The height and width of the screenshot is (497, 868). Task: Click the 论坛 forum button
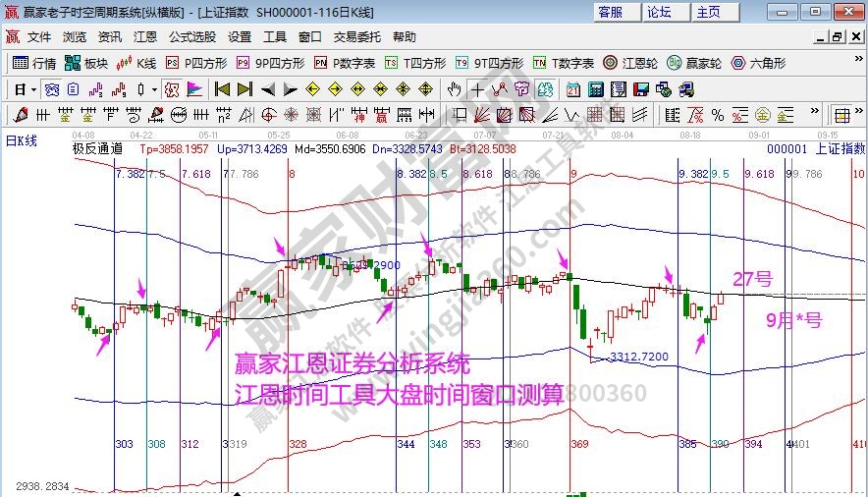[x=666, y=12]
